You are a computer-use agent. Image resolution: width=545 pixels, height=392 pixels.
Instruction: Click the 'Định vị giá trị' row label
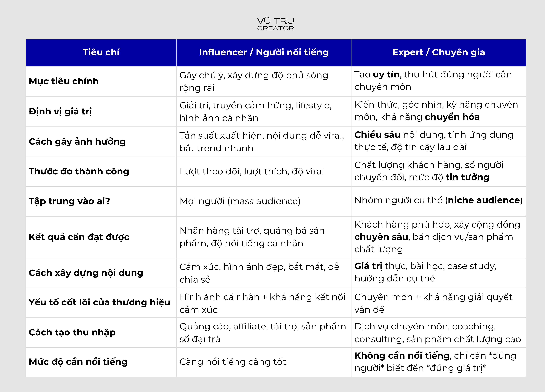pyautogui.click(x=60, y=111)
